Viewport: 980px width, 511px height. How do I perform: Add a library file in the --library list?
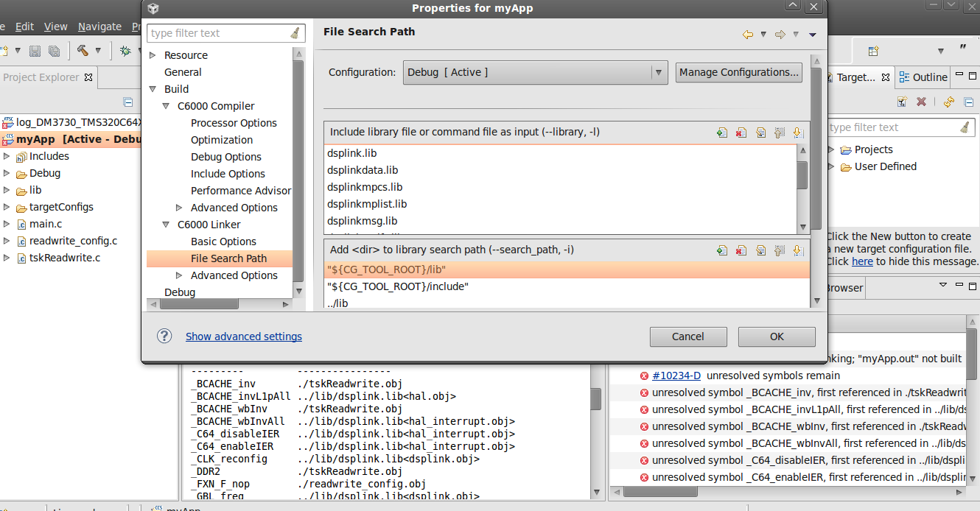tap(722, 133)
